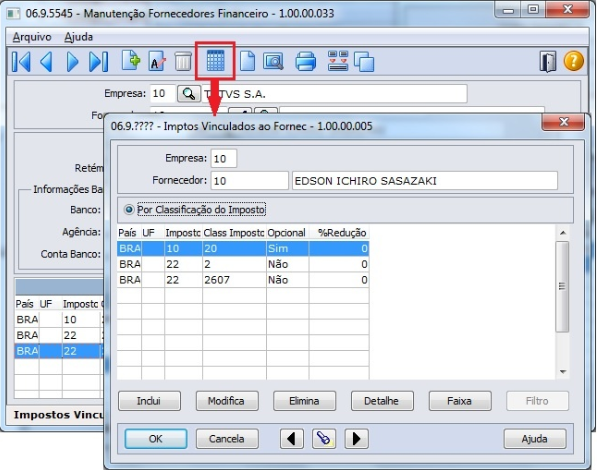Viewport: 597px width, 470px height.
Task: Click the trash delete icon
Action: tap(183, 61)
